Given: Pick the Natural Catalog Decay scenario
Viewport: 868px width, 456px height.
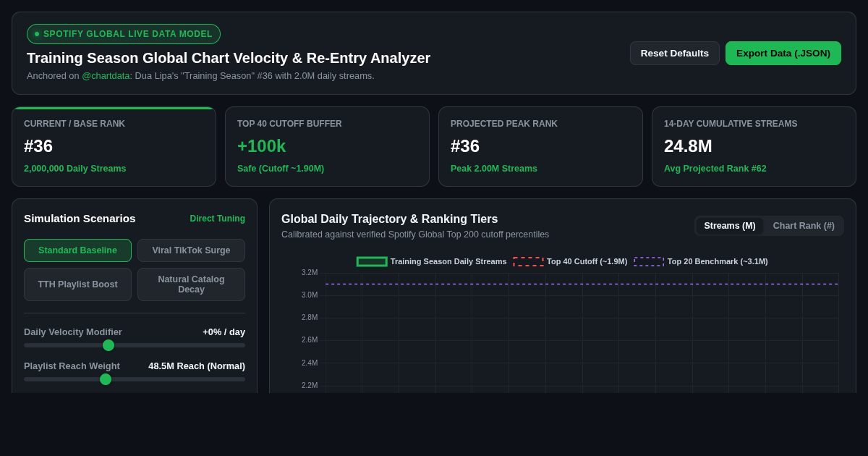Looking at the screenshot, I should pyautogui.click(x=191, y=284).
